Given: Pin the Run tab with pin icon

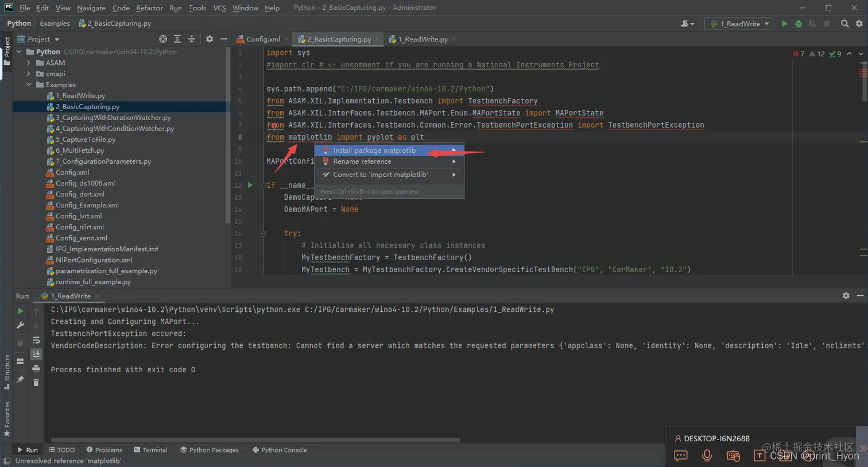Looking at the screenshot, I should pos(20,379).
